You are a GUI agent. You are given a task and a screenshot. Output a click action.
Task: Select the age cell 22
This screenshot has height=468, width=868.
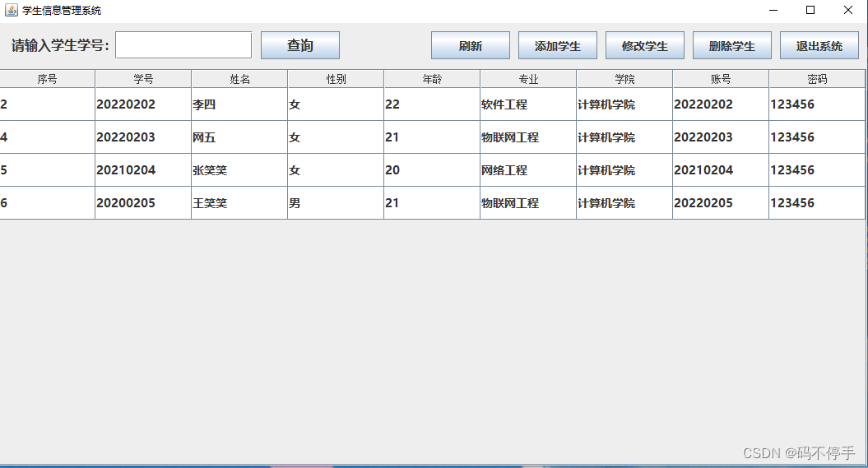click(x=432, y=104)
